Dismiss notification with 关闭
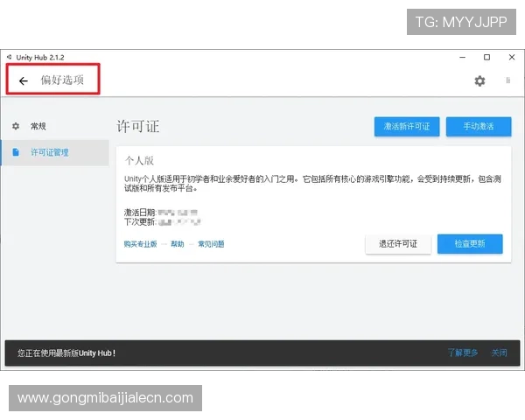Image resolution: width=525 pixels, height=420 pixels. click(x=499, y=353)
